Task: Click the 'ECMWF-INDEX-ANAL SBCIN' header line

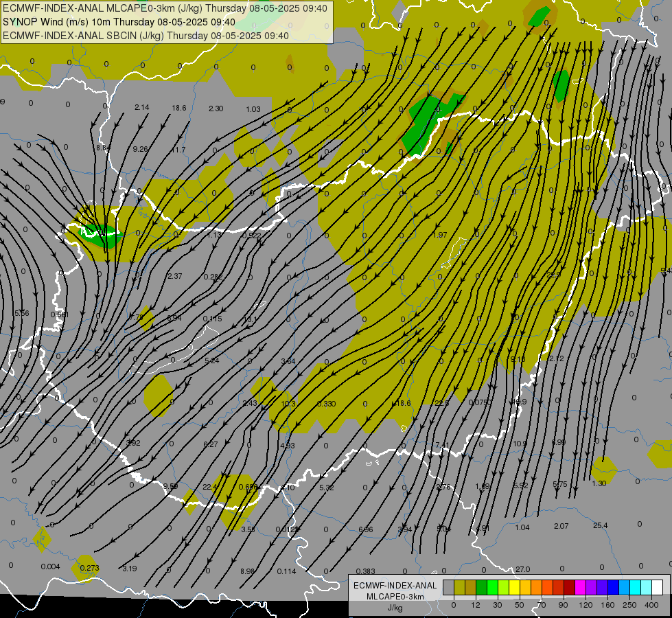Action: click(x=146, y=36)
